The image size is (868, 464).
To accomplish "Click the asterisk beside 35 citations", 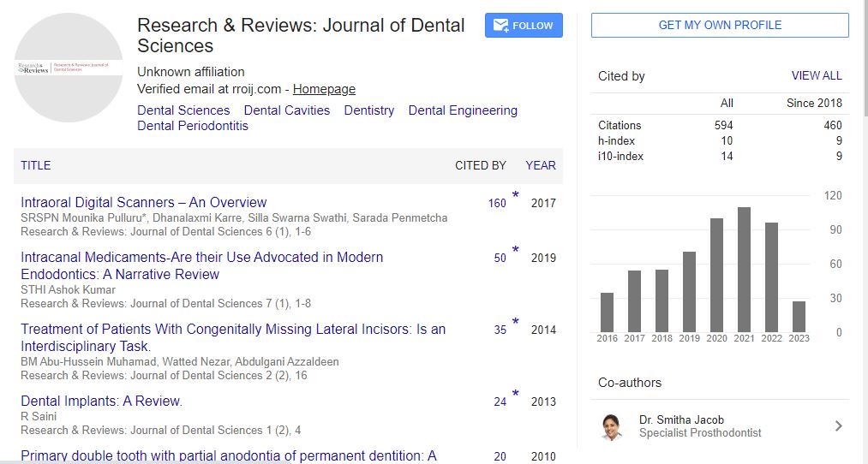I will pos(516,323).
